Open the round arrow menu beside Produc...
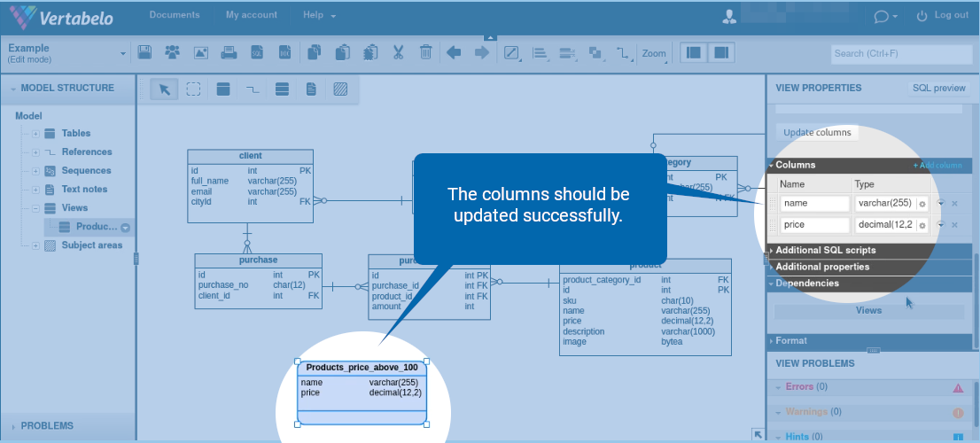 pyautogui.click(x=126, y=228)
